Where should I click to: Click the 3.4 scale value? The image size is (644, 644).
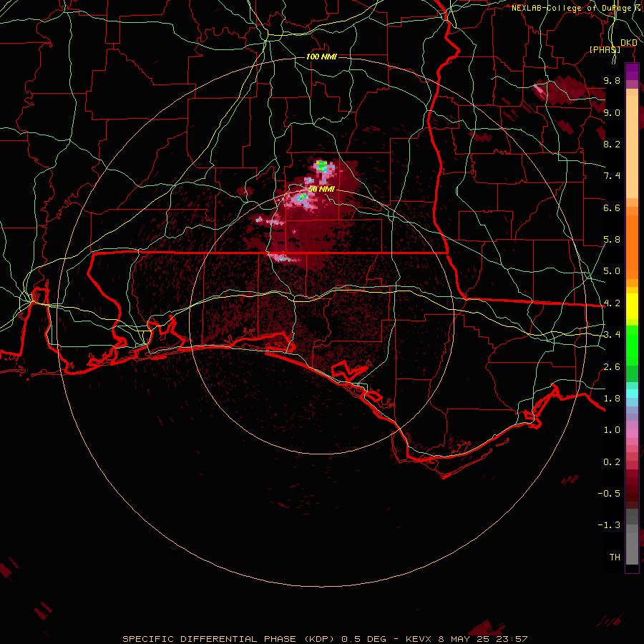click(612, 335)
